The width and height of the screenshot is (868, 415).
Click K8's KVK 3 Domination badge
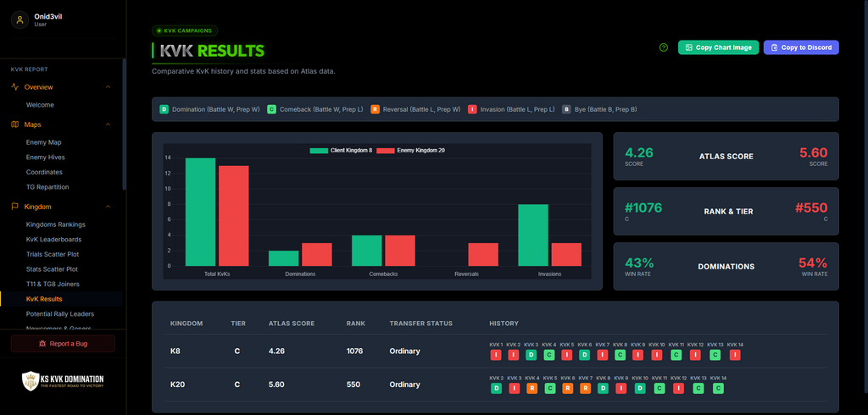pyautogui.click(x=531, y=355)
